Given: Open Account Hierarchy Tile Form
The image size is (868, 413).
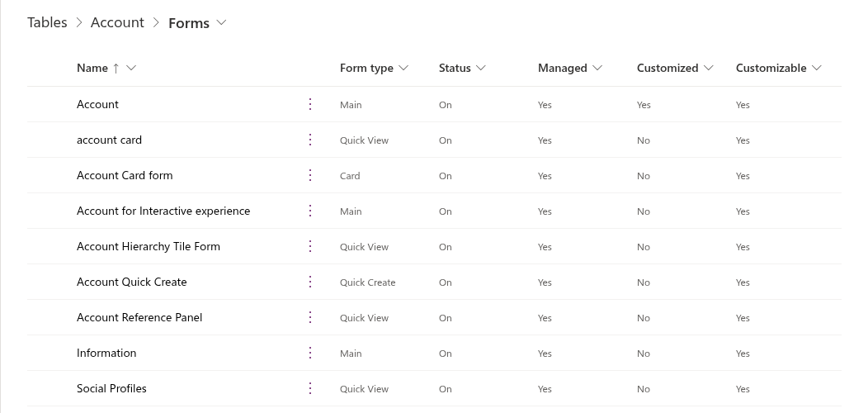Looking at the screenshot, I should point(149,246).
